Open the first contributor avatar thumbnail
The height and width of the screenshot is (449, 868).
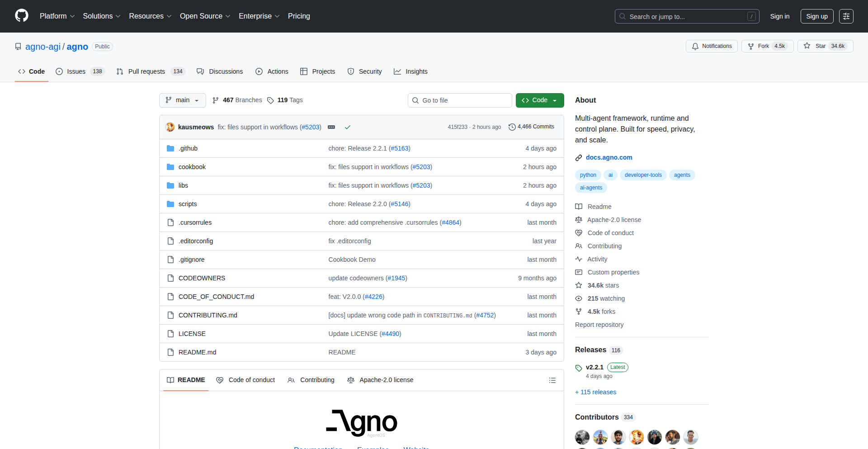pyautogui.click(x=582, y=437)
